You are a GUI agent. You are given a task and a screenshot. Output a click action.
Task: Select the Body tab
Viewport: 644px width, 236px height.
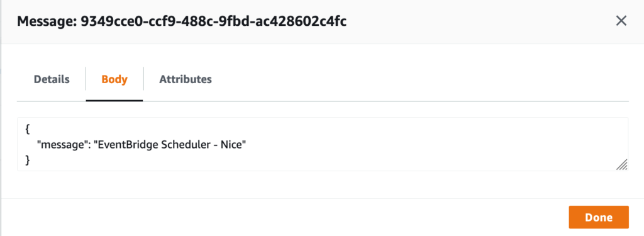click(x=114, y=79)
